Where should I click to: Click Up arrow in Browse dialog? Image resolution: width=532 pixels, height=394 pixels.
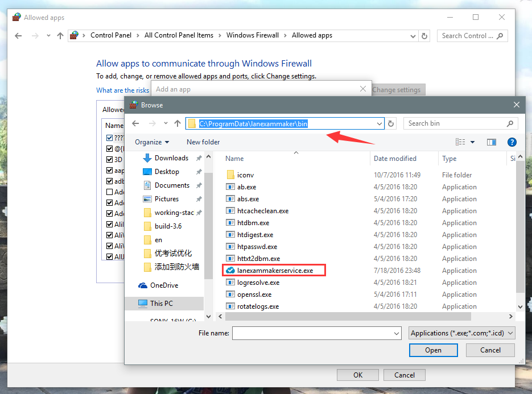tap(178, 123)
